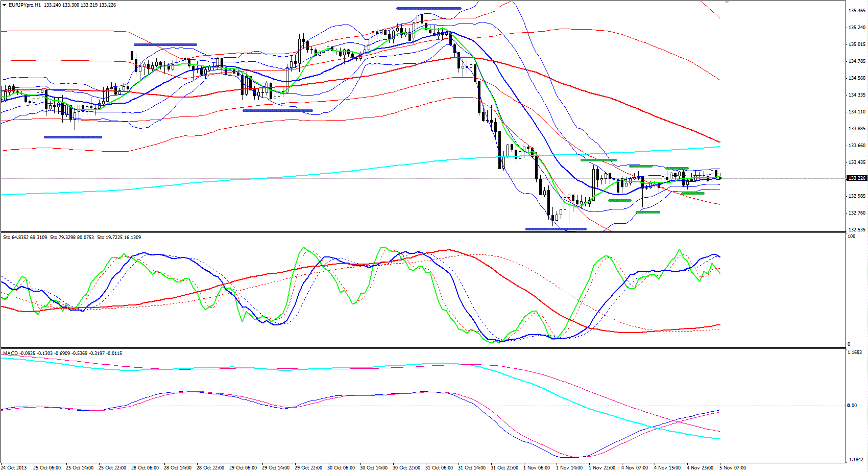Select the topmost blue resistance bar marker
Screen dimensions: 868x472
click(x=428, y=8)
